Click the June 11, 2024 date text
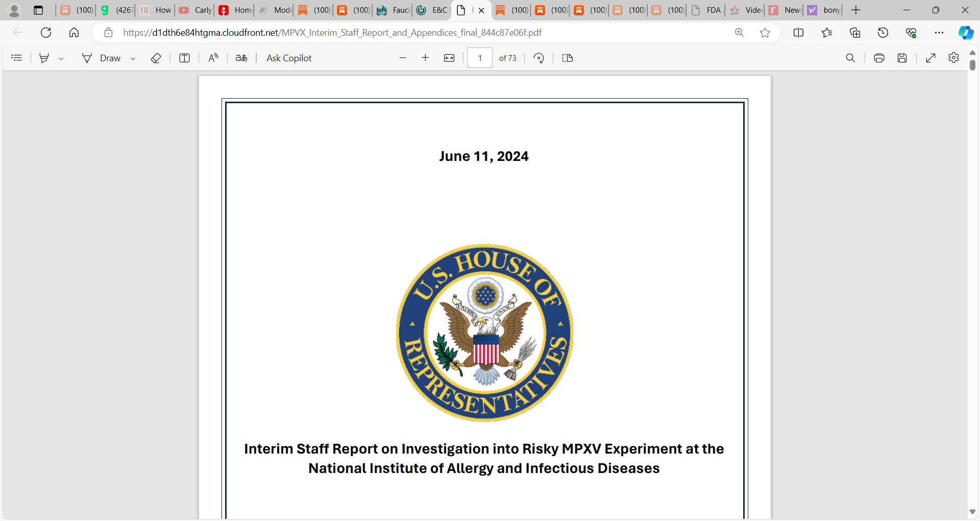Viewport: 980px width, 521px height. (484, 156)
